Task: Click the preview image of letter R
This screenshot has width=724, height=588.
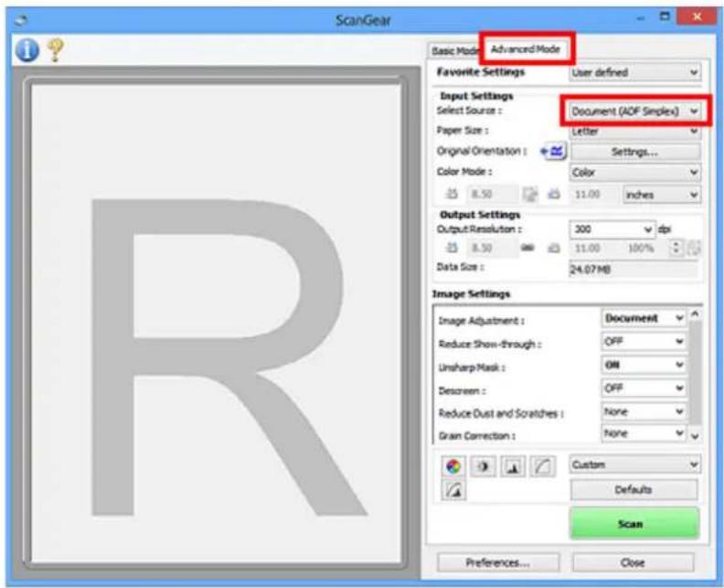Action: pos(216,323)
